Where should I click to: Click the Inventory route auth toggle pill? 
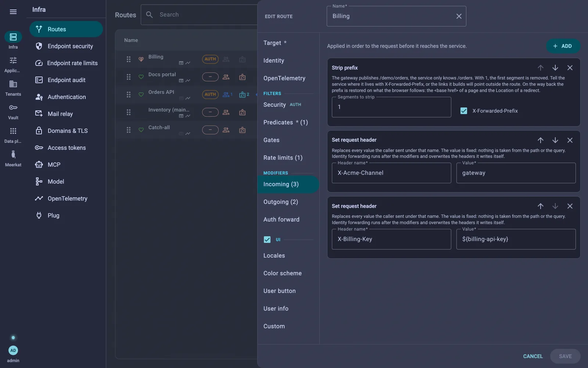(210, 112)
